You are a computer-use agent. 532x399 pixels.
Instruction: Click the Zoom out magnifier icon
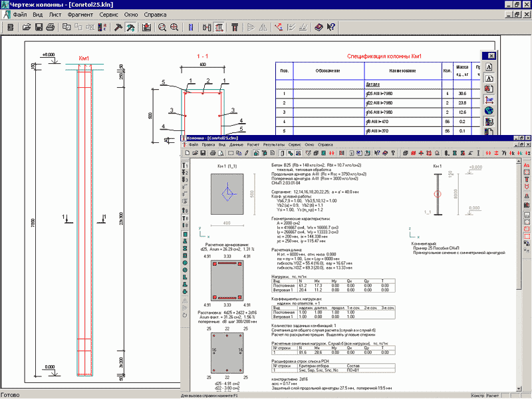pos(174,27)
